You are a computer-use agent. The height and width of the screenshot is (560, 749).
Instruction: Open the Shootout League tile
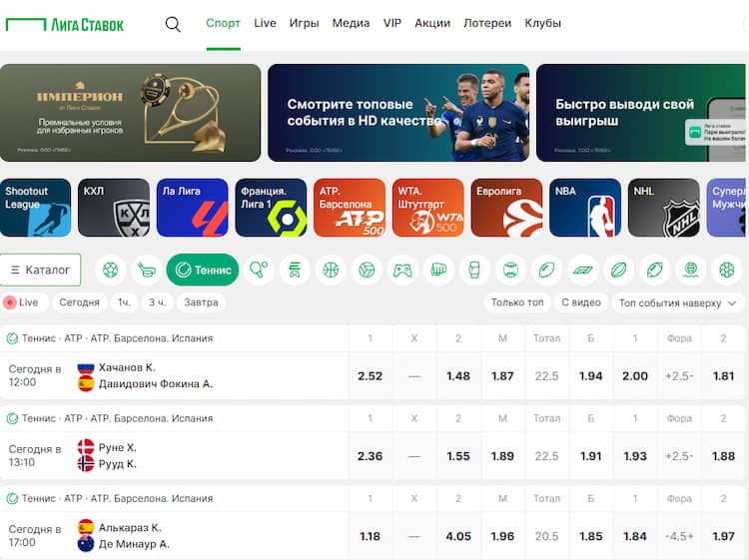point(35,208)
